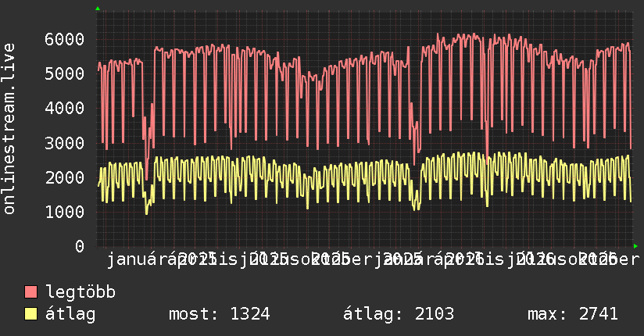Click the 4000 y-axis label
644x336 pixels.
[x=65, y=109]
